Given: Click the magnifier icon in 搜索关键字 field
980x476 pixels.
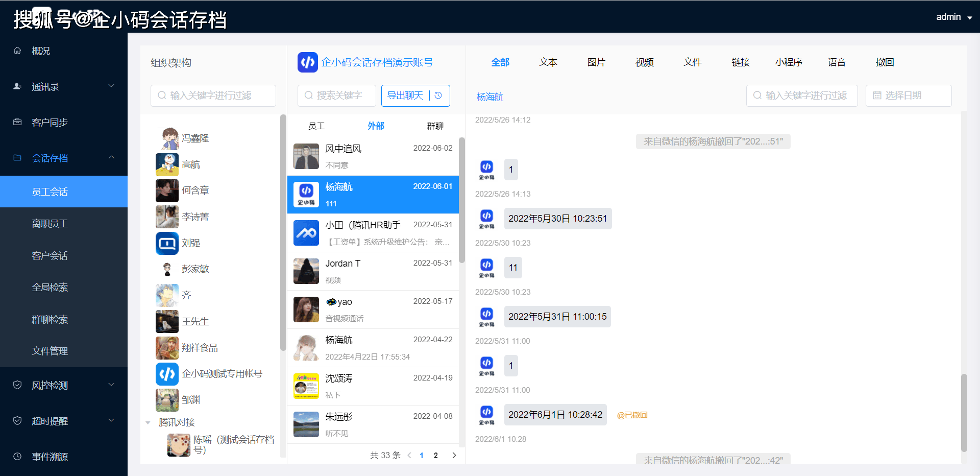Looking at the screenshot, I should tap(308, 96).
